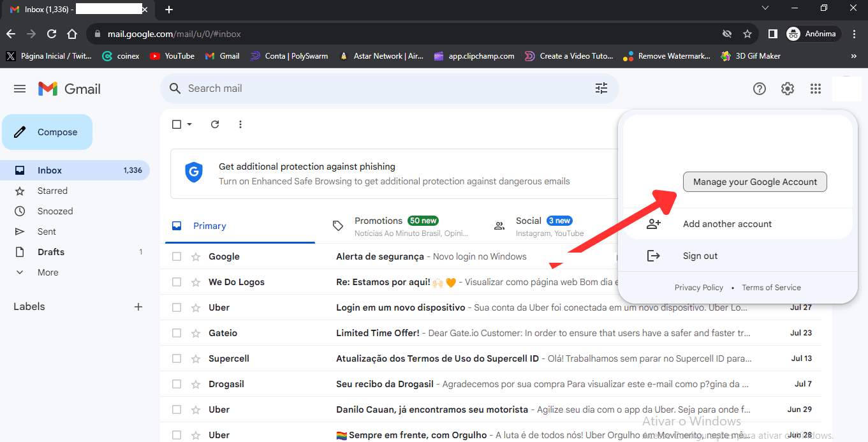Open YouTube bookmark in bookmarks bar

(x=172, y=56)
